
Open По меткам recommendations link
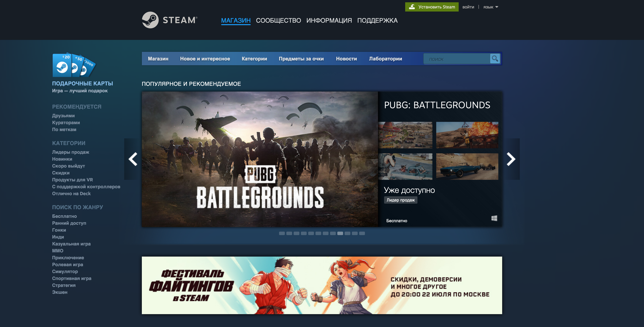(x=64, y=130)
